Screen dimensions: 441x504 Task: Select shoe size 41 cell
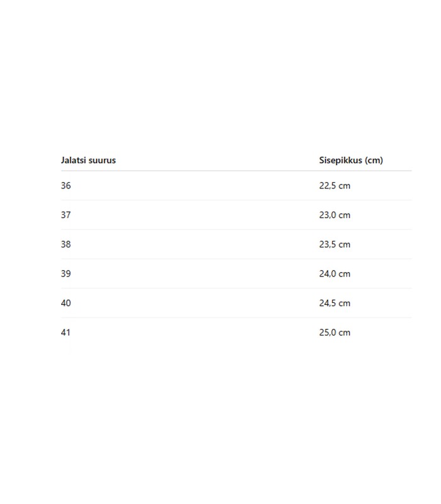click(66, 333)
